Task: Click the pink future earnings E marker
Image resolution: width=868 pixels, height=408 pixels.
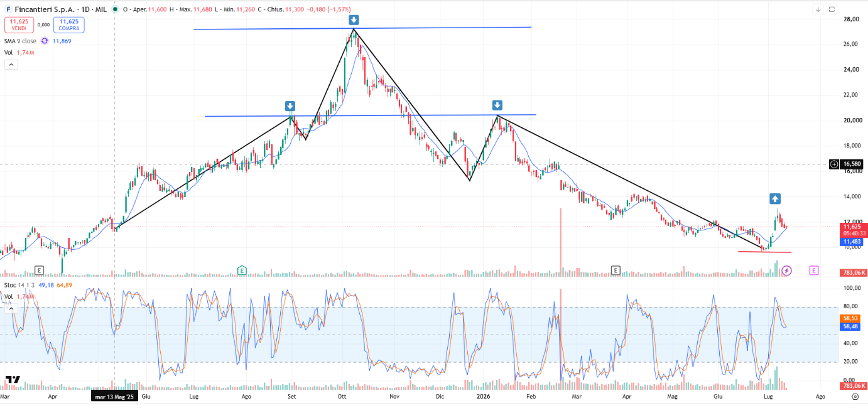Action: 813,271
